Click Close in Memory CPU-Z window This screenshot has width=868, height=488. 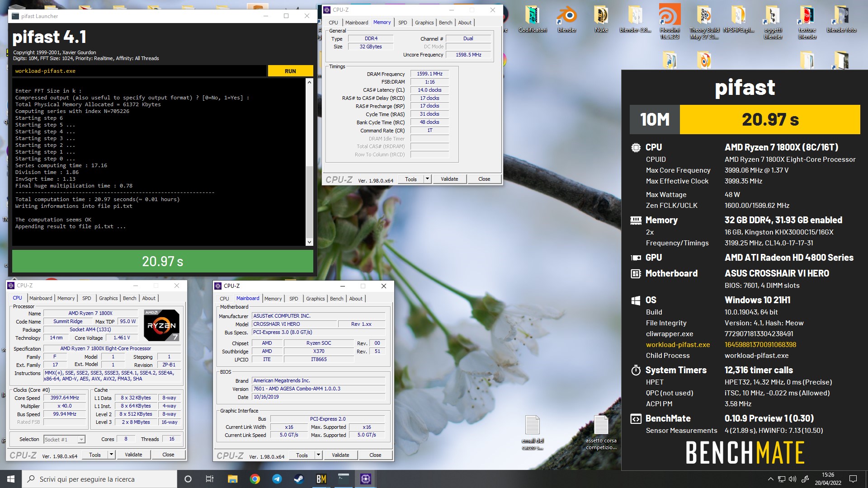click(x=484, y=179)
